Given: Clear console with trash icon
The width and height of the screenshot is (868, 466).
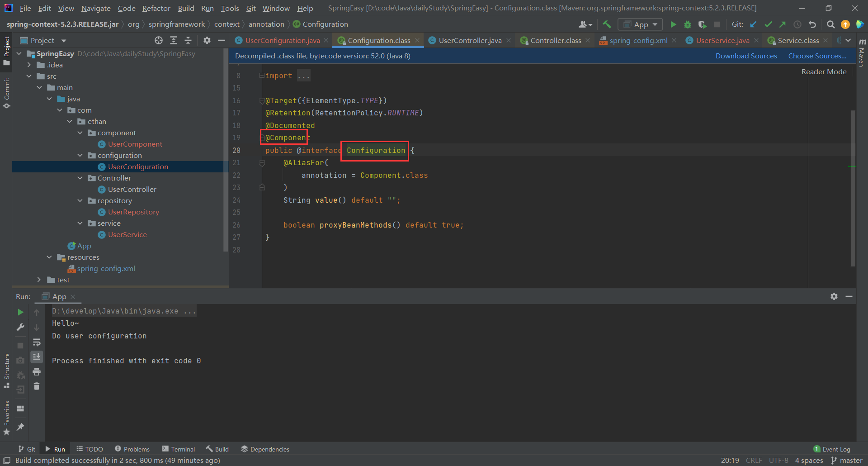Looking at the screenshot, I should pos(37,386).
